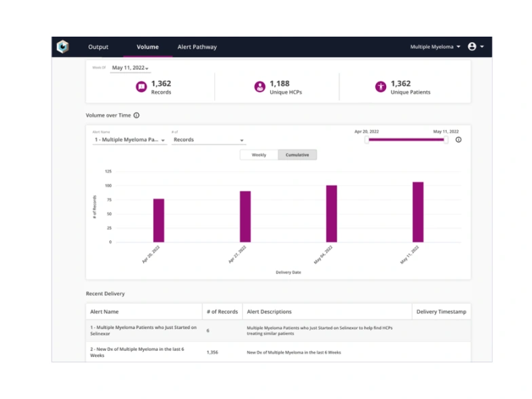Viewport: 532px width, 399px height.
Task: Open the user account icon
Action: coord(472,46)
